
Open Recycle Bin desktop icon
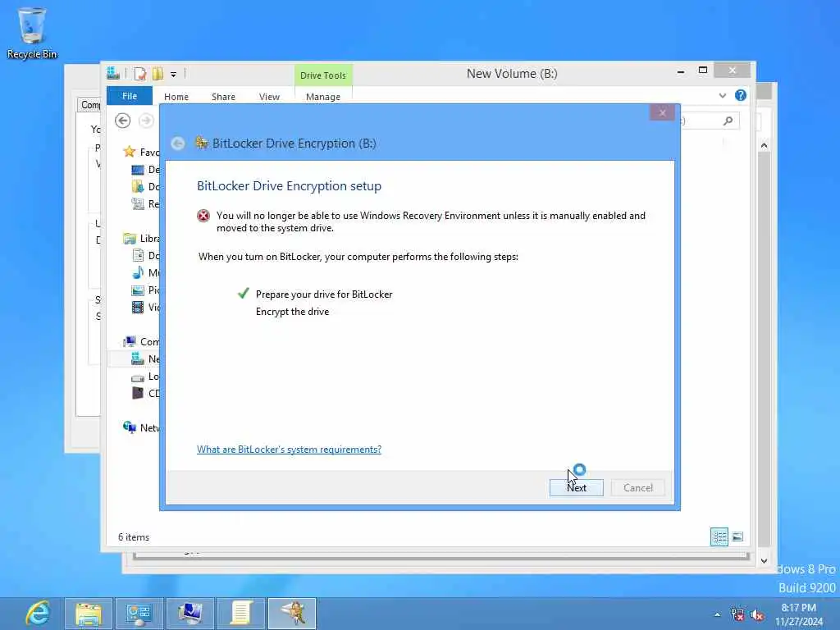pyautogui.click(x=32, y=32)
